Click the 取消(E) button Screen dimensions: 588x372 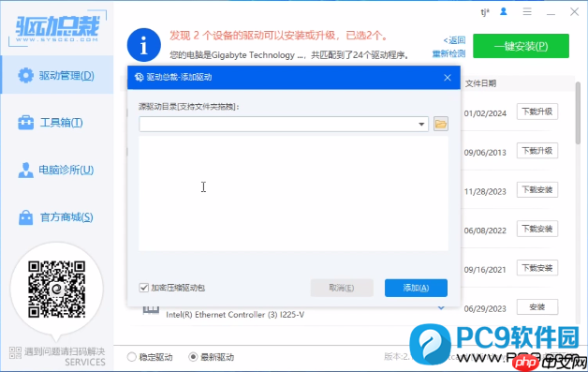(x=342, y=288)
